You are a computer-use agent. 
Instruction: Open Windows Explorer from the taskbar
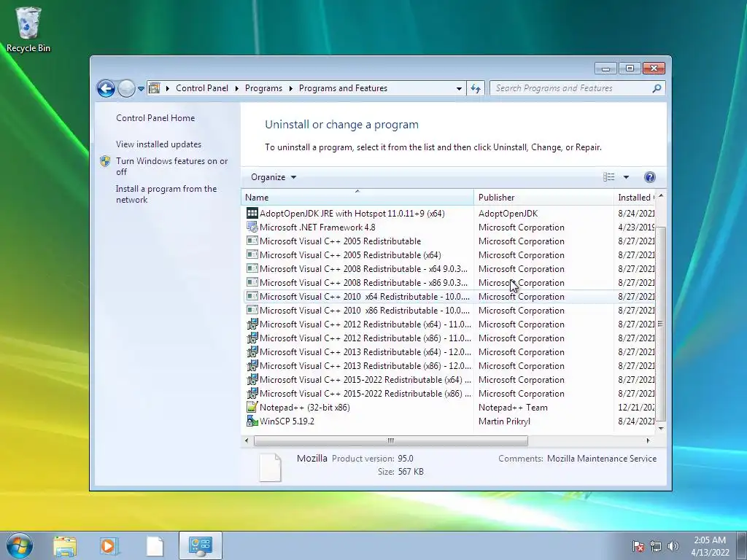pyautogui.click(x=65, y=546)
